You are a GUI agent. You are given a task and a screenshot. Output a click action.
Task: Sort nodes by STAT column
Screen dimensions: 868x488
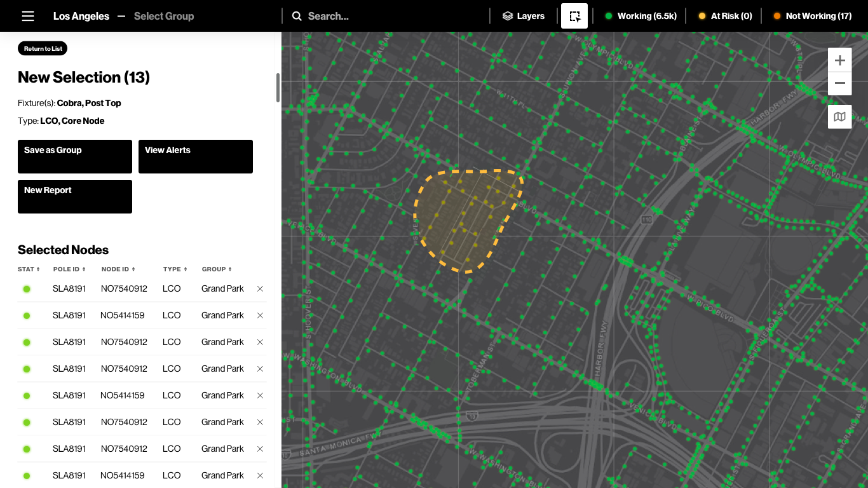coord(29,269)
